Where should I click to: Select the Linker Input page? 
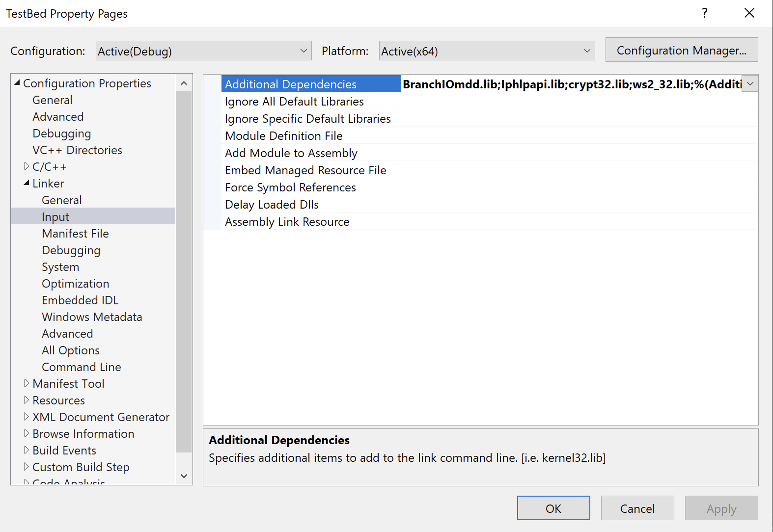click(93, 216)
